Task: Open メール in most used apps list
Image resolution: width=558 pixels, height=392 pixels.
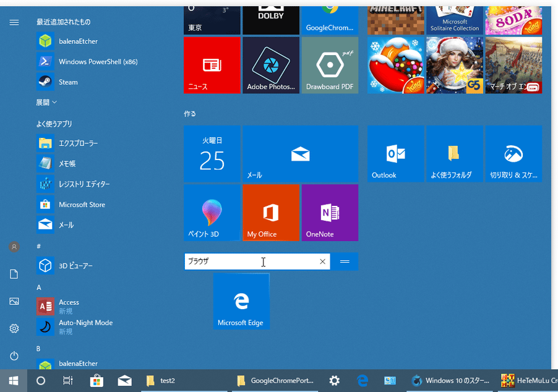Action: 56,225
